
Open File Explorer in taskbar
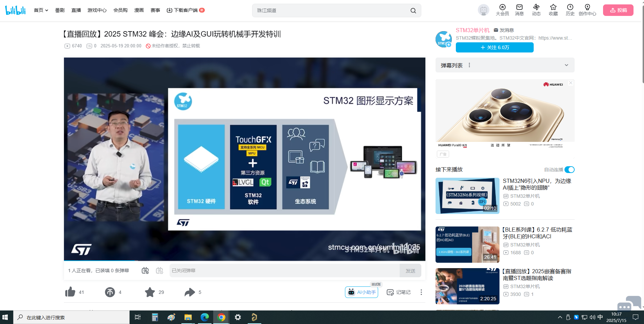coord(188,317)
